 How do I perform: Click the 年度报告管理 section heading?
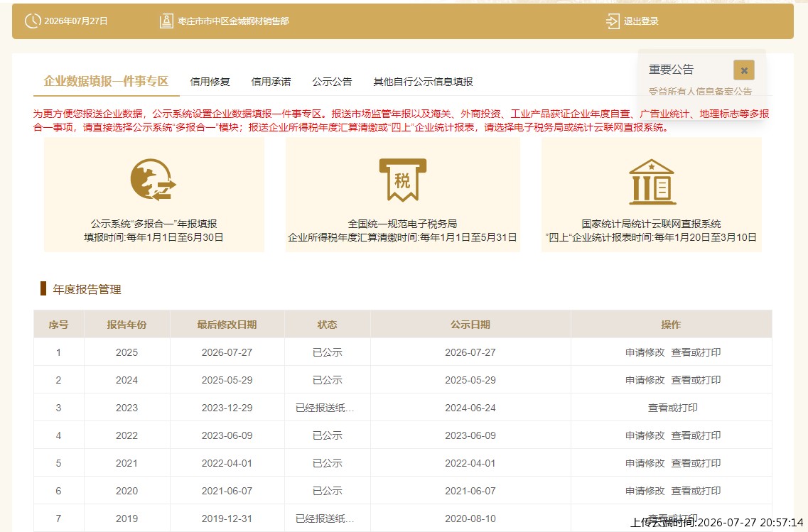click(x=87, y=289)
